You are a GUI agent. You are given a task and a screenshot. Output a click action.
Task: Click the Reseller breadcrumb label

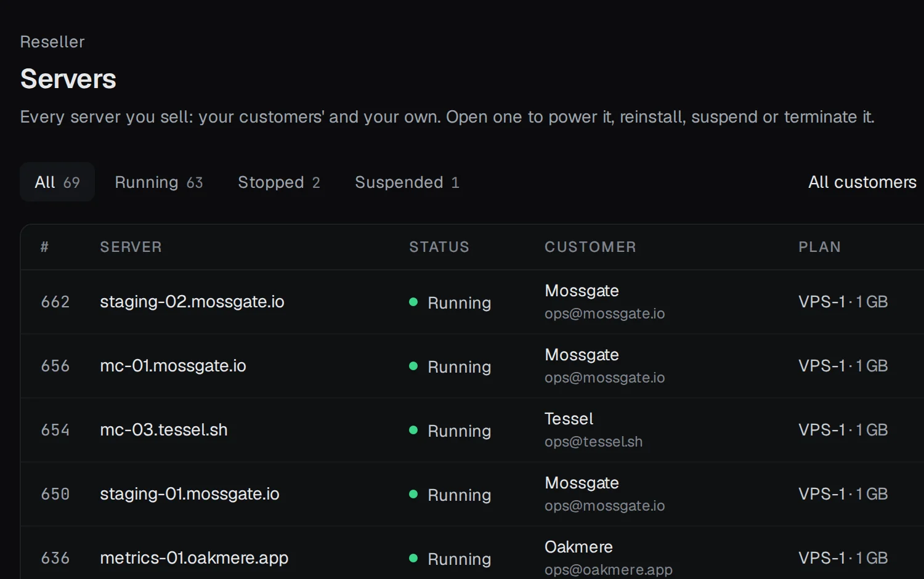52,42
